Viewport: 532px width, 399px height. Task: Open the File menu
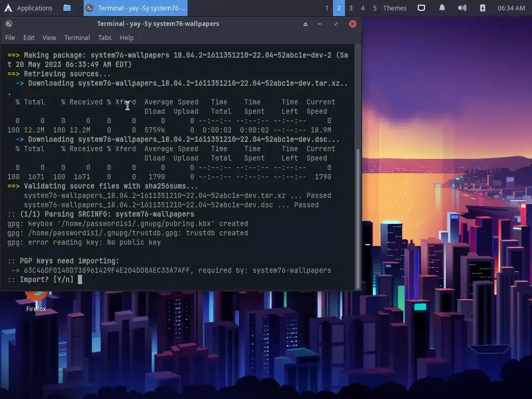(x=10, y=37)
